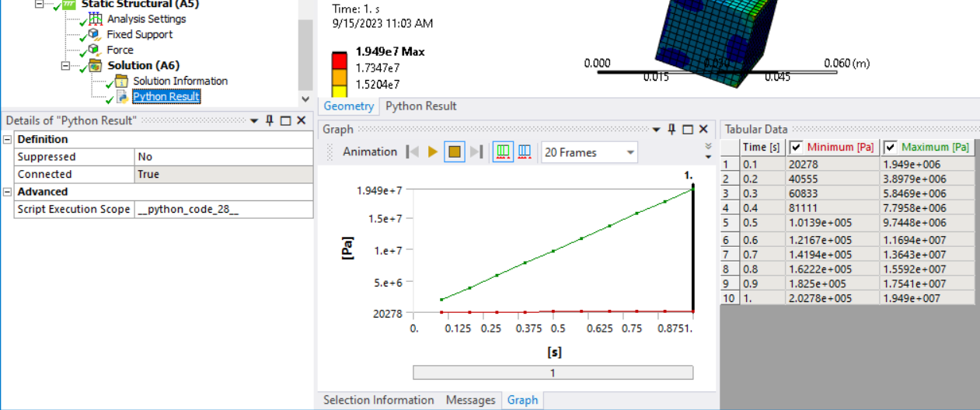Click cell 9.7448e+006 in the table
The width and height of the screenshot is (980, 410).
[x=927, y=224]
